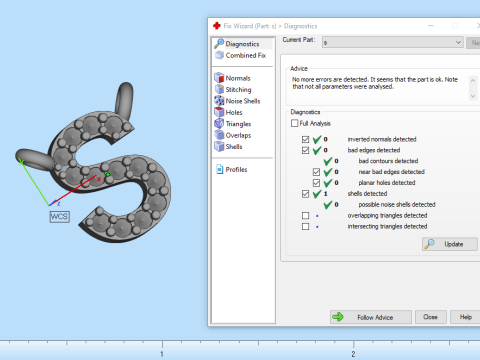
Task: Click the Update button
Action: [450, 244]
